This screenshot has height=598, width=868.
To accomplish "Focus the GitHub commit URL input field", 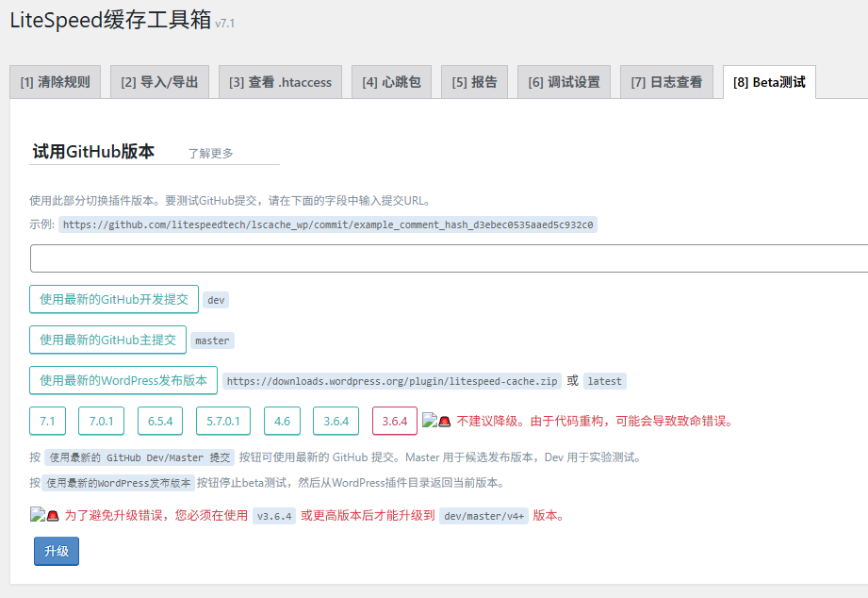I will pos(449,258).
